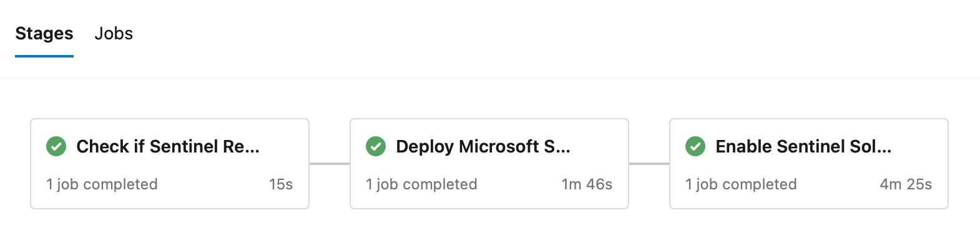The image size is (980, 245).
Task: Click the 4m 25s duration label
Action: (x=906, y=184)
